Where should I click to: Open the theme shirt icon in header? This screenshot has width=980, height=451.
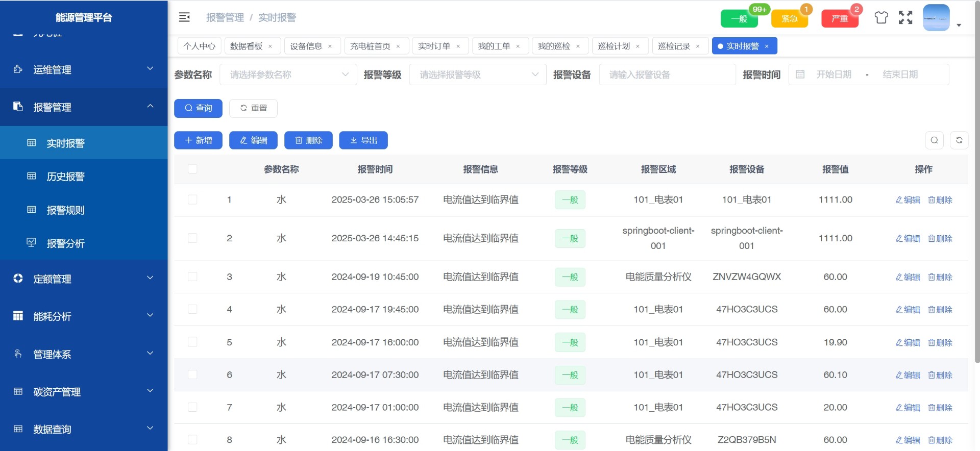click(x=881, y=18)
